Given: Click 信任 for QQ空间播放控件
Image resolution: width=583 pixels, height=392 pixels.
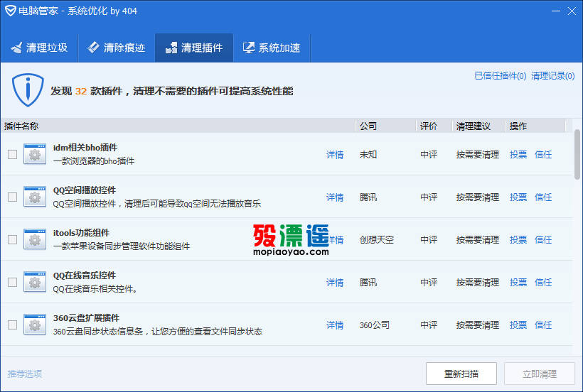Looking at the screenshot, I should [x=543, y=197].
